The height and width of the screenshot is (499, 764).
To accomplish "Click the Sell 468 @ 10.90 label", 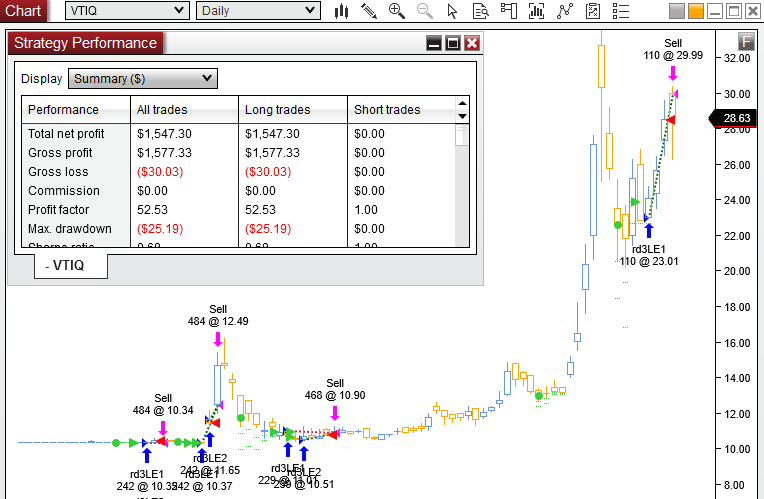I will pos(335,389).
